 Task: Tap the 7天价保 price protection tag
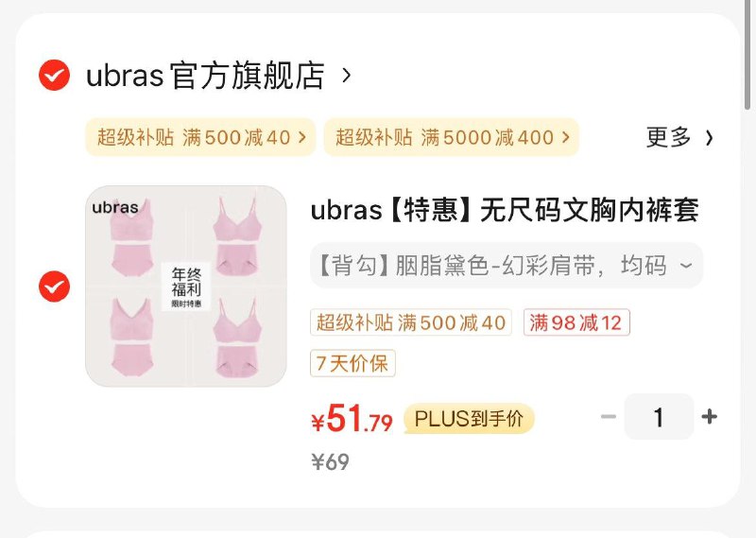352,363
